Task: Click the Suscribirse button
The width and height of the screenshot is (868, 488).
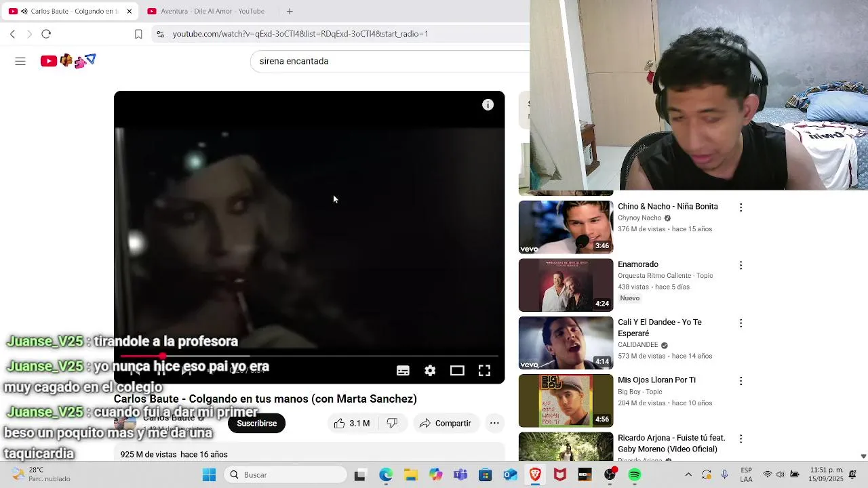Action: pyautogui.click(x=256, y=423)
